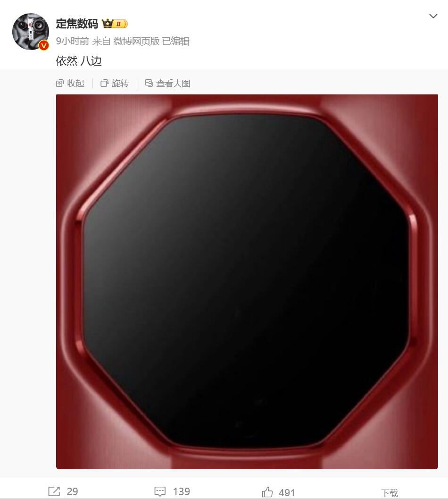The width and height of the screenshot is (448, 499).
Task: Click the 收起 text label
Action: click(x=75, y=84)
